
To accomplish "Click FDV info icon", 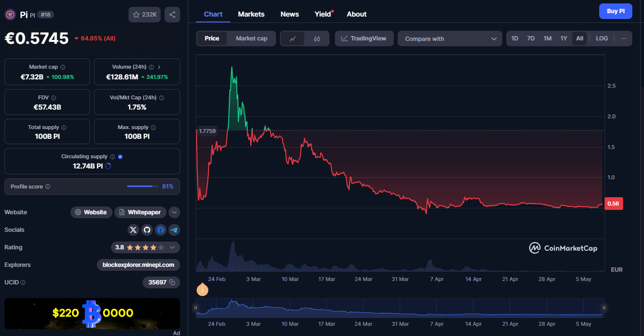I will (54, 98).
